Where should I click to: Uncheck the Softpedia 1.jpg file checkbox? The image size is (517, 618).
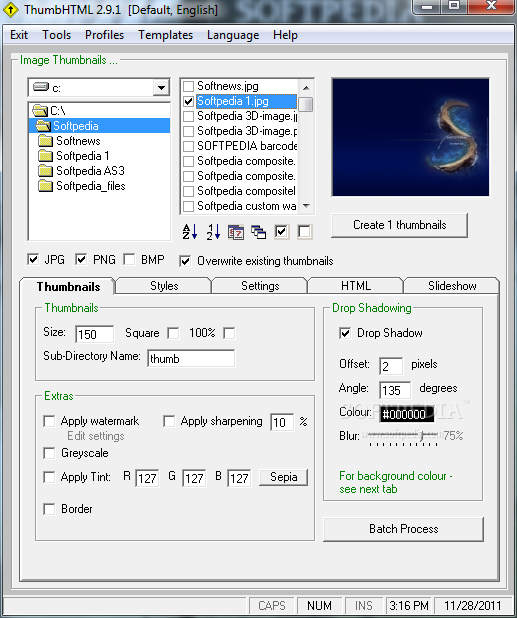point(188,101)
